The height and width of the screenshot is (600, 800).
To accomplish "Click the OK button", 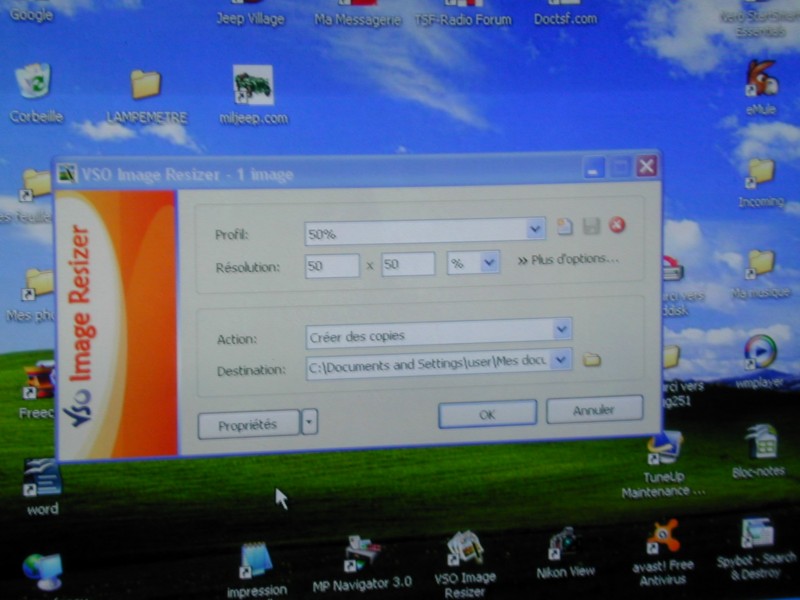I will tap(487, 414).
